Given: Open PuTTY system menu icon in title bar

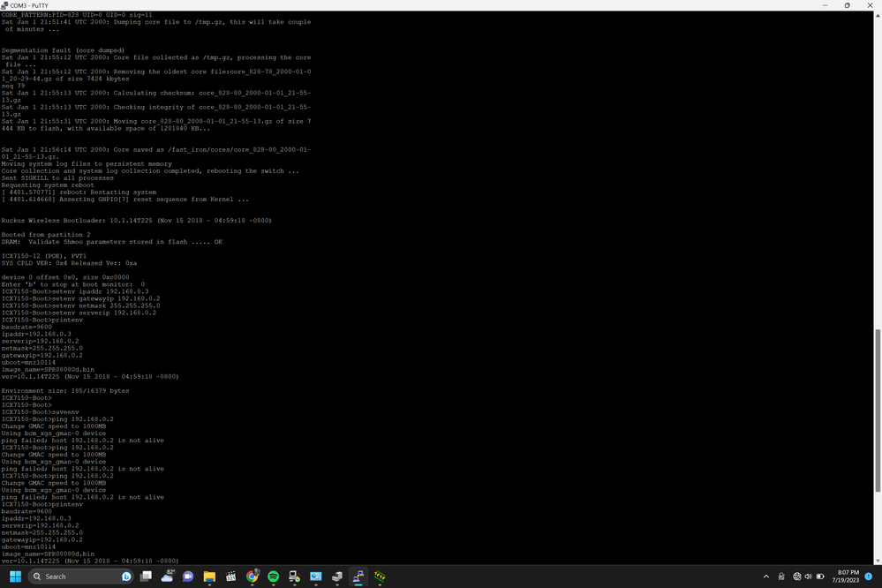Looking at the screenshot, I should [x=4, y=5].
